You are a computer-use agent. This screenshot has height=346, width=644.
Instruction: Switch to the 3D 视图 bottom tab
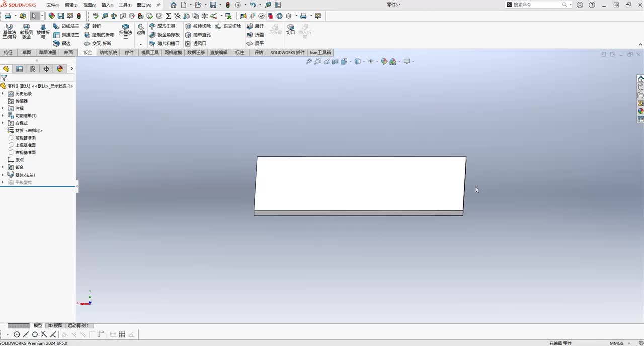[x=55, y=326]
